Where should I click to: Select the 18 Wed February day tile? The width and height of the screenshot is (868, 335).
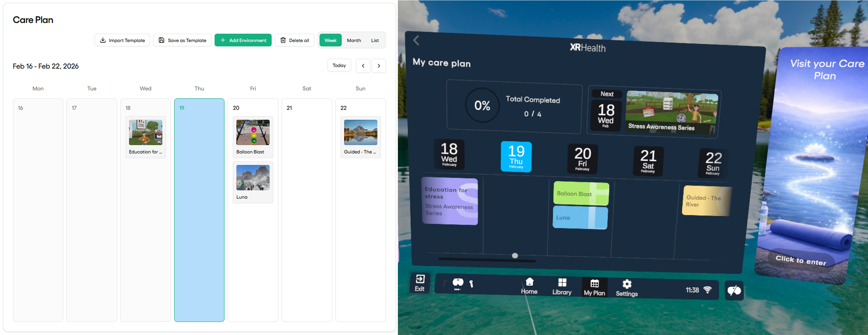tap(449, 154)
